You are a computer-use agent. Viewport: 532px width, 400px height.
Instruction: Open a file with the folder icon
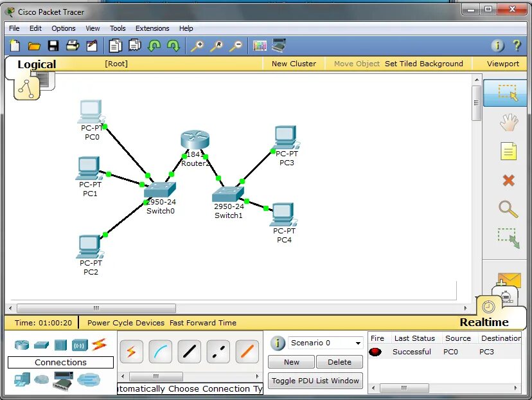click(34, 46)
